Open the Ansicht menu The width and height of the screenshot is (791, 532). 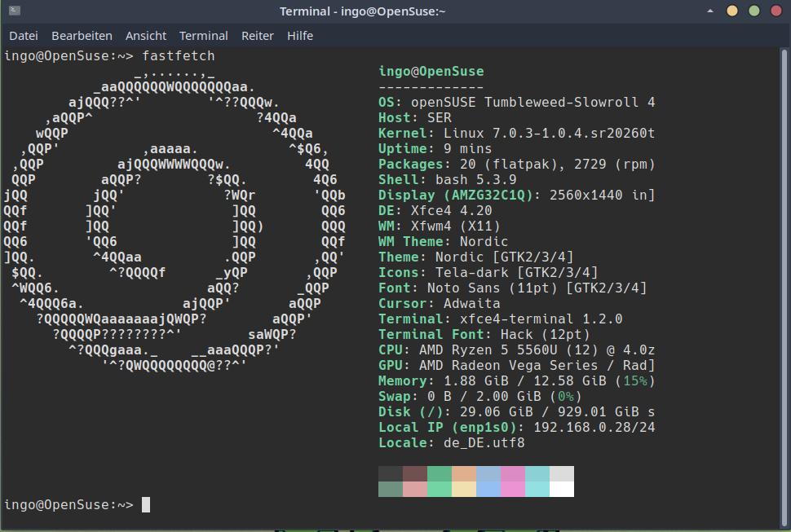pos(146,36)
